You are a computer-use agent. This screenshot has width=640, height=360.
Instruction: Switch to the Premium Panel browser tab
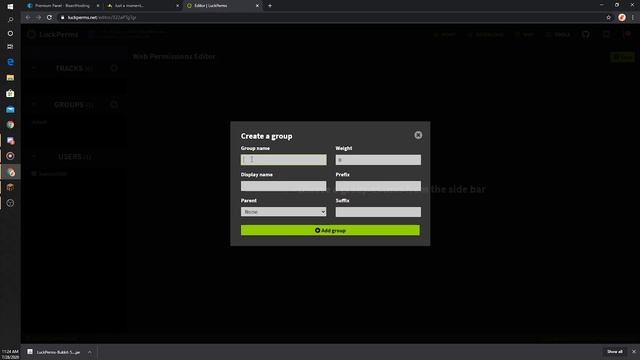62,6
